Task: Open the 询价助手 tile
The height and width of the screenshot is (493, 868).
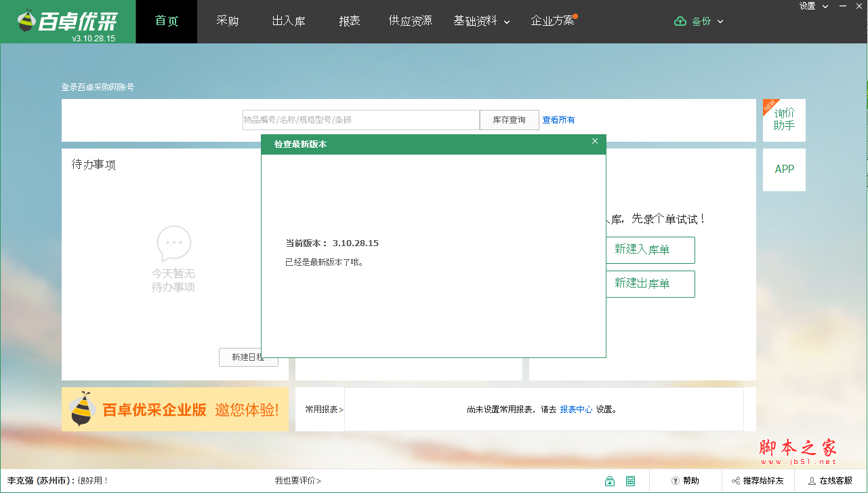Action: [x=784, y=120]
